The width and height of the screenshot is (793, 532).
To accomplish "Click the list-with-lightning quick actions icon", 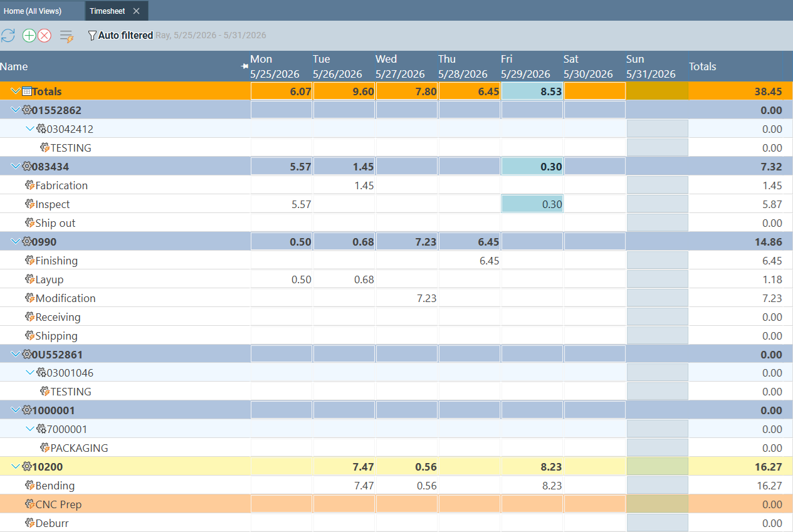I will pyautogui.click(x=66, y=36).
